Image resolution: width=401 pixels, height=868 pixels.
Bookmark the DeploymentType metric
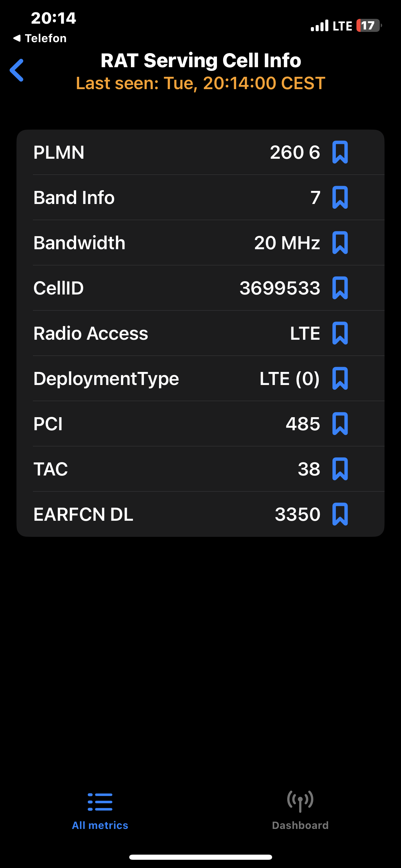340,378
